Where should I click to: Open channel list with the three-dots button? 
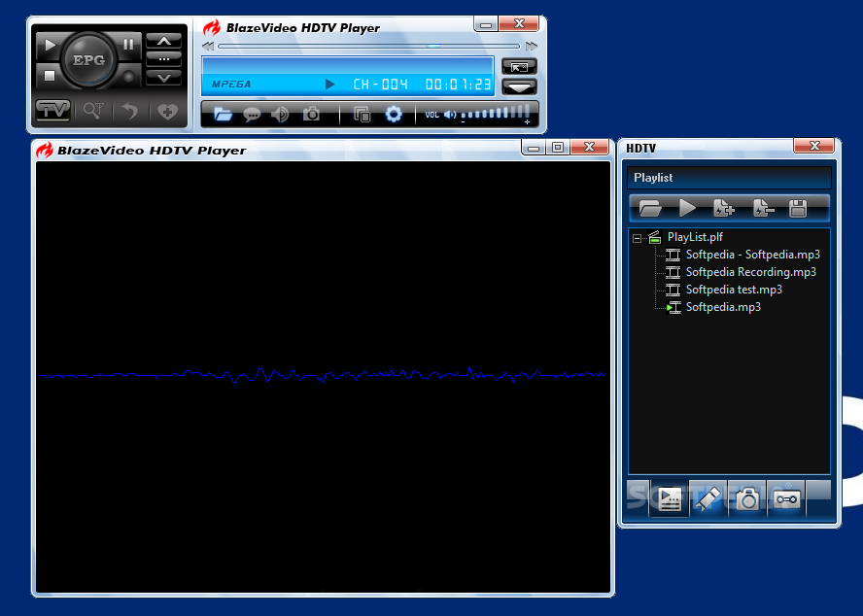[164, 59]
